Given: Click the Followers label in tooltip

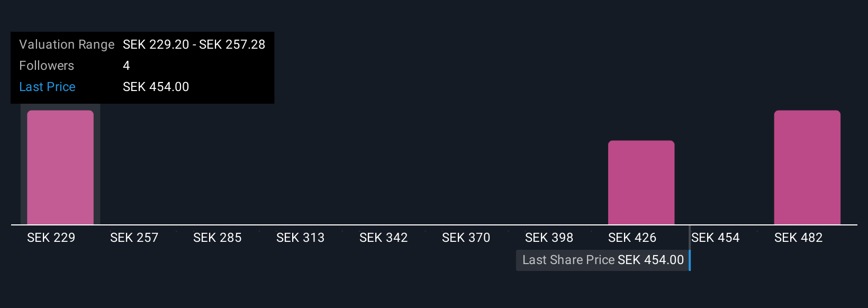Looking at the screenshot, I should [x=47, y=66].
